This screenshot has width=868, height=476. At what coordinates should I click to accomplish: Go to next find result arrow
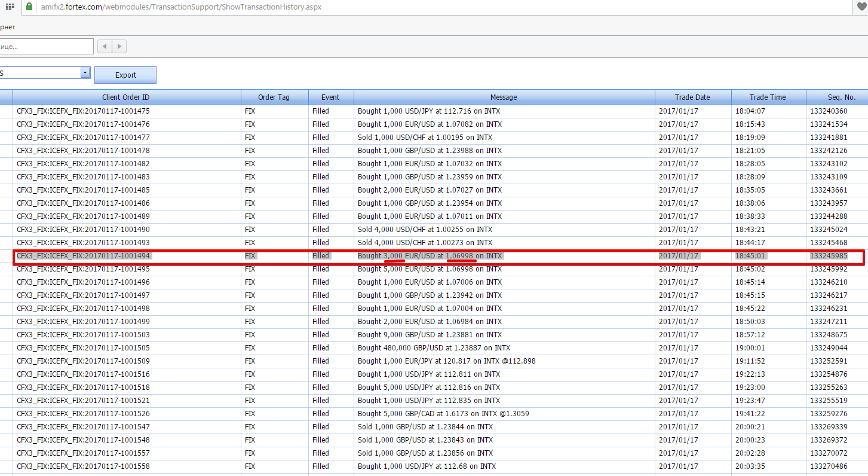119,46
